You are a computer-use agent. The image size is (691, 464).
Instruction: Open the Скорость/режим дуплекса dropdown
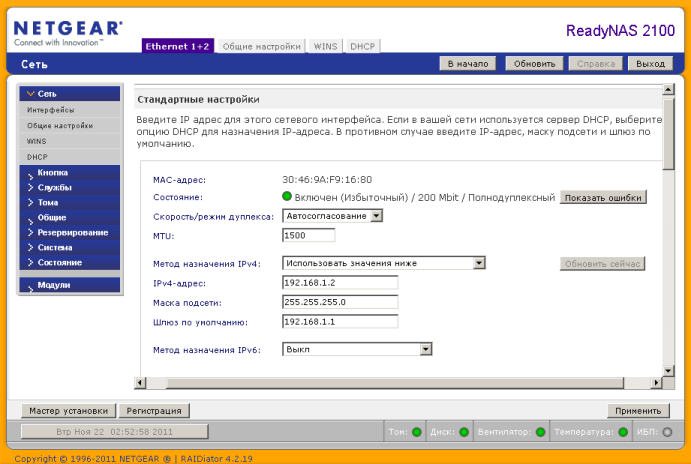[x=332, y=216]
